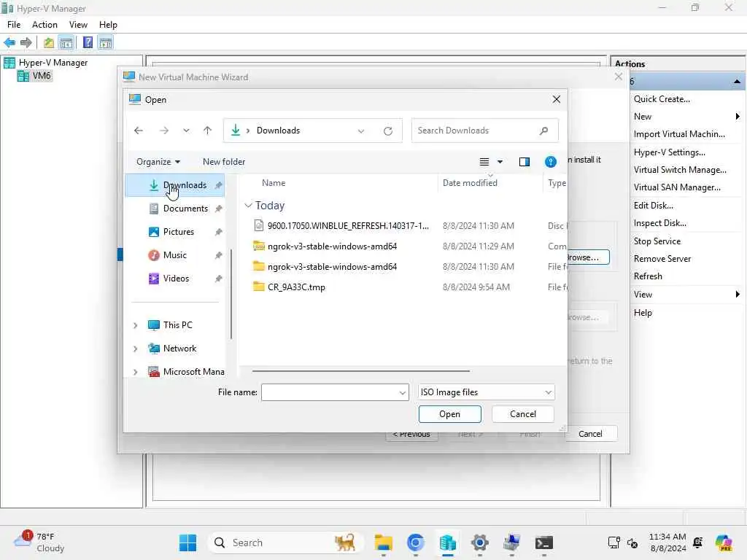Click Cancel in the New Virtual Machine Wizard
Image resolution: width=747 pixels, height=560 pixels.
(x=590, y=434)
